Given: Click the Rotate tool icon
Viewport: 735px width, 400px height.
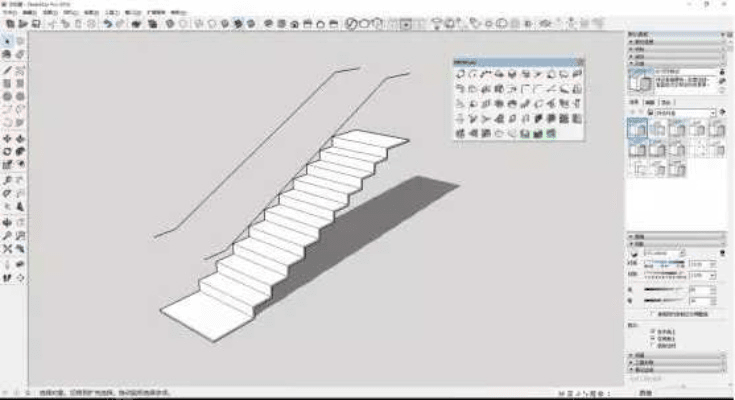Looking at the screenshot, I should point(8,151).
